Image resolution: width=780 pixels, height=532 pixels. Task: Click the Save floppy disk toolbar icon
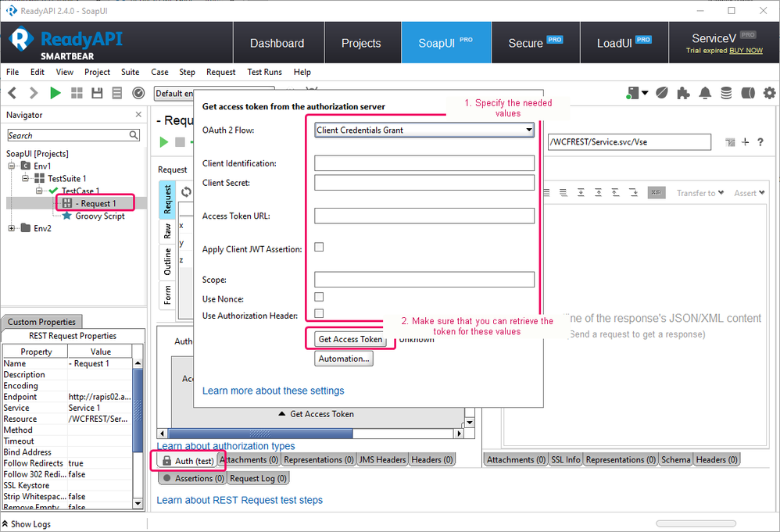97,93
